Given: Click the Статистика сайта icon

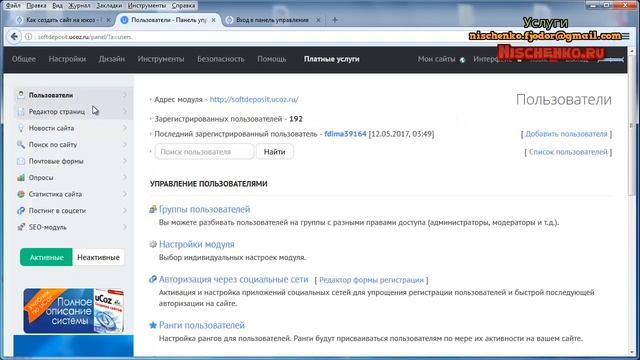Looking at the screenshot, I should point(21,194).
